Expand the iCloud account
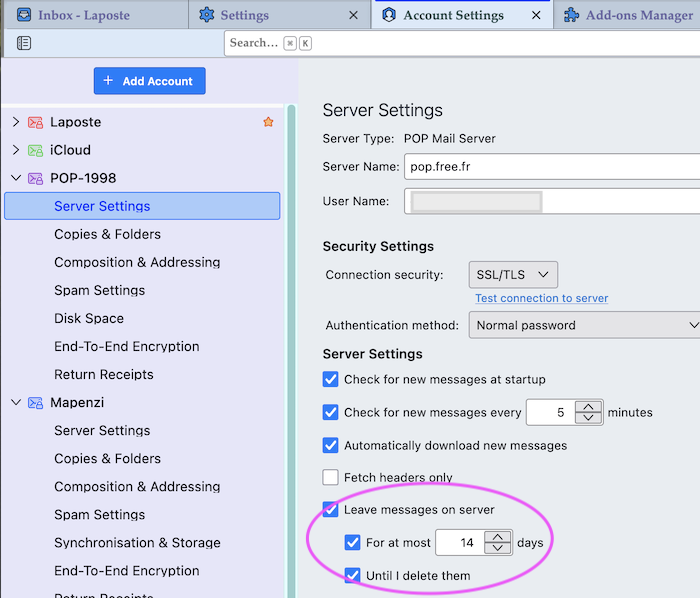Viewport: 700px width, 598px height. [16, 150]
